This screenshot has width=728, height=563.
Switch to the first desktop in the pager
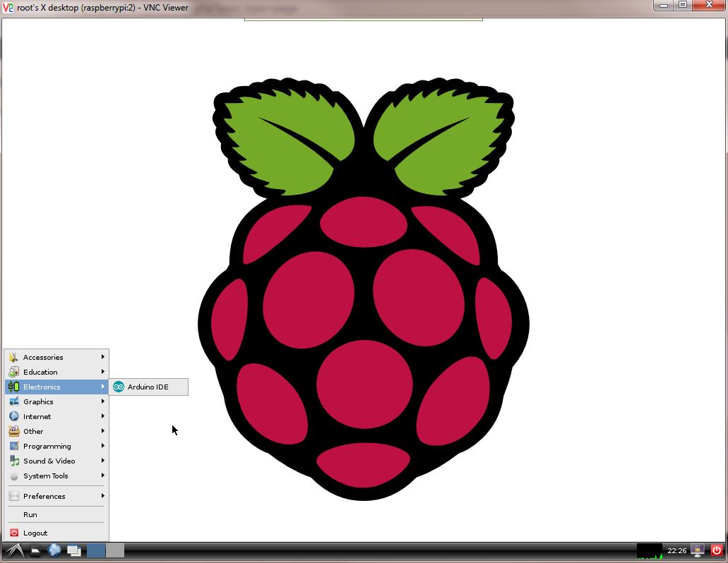96,550
